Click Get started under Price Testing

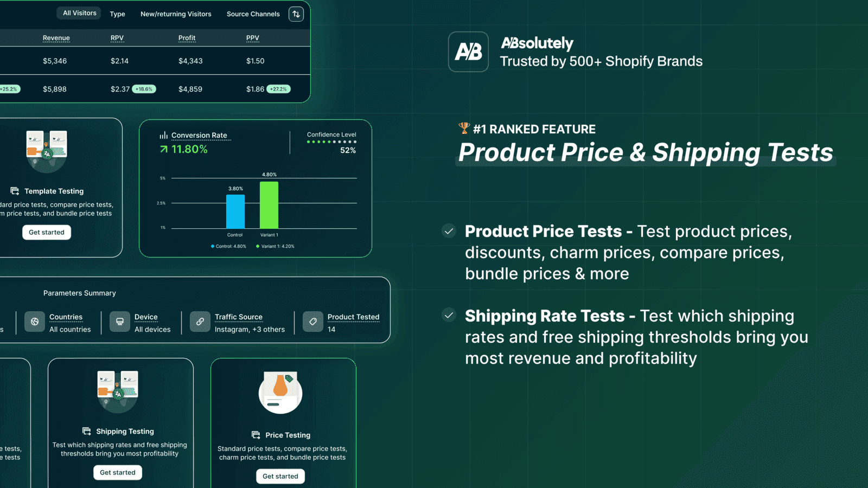(x=280, y=476)
